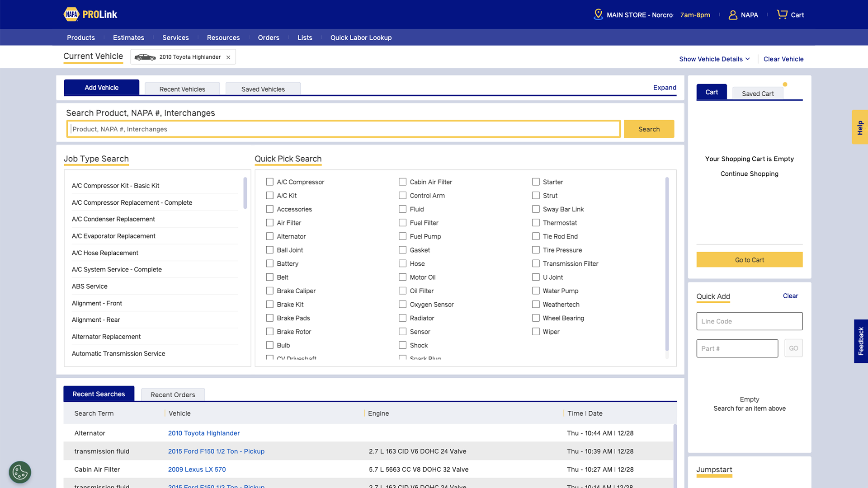Click the NAPA PROLink logo
Image resolution: width=868 pixels, height=488 pixels.
[90, 14]
